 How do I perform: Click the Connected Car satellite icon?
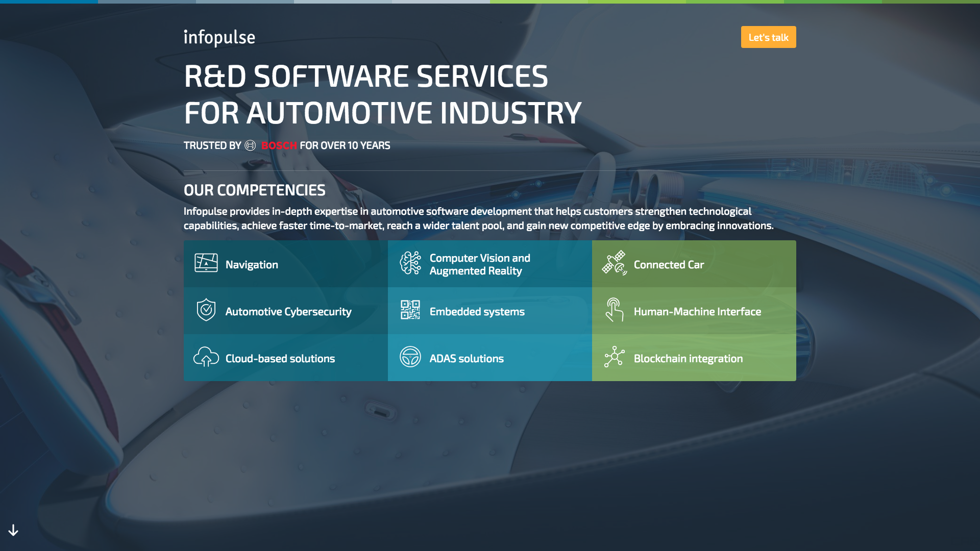pyautogui.click(x=615, y=263)
